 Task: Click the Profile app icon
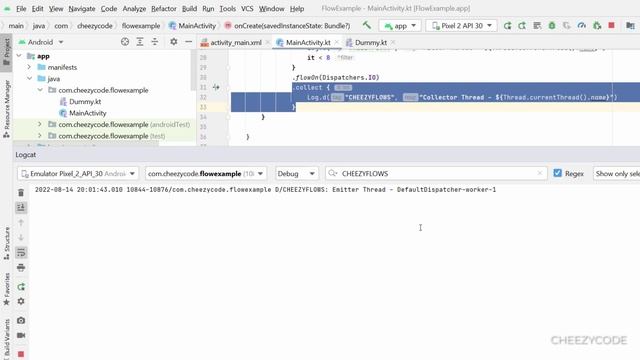[582, 26]
